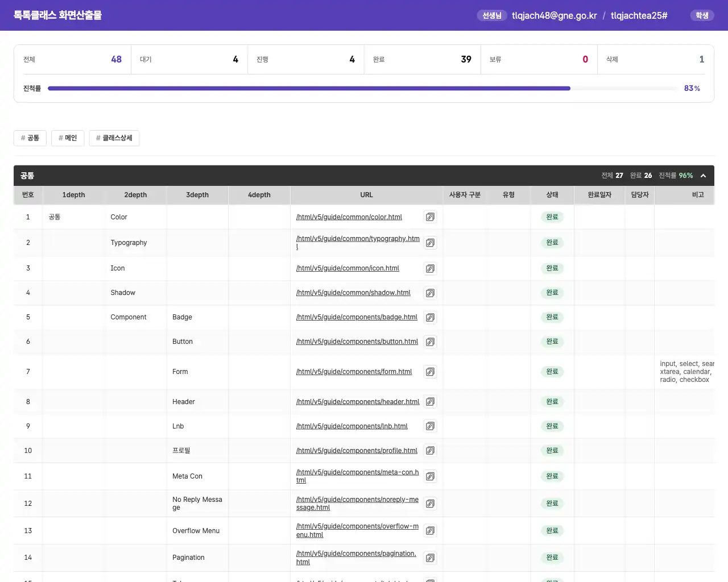Click the 학생 badge
Screen dimensions: 728x582
(x=702, y=15)
